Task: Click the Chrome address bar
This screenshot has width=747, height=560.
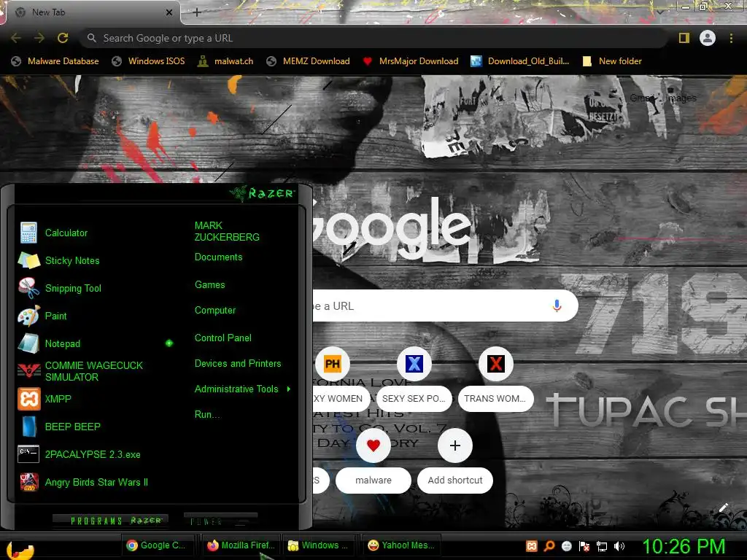Action: [x=374, y=38]
